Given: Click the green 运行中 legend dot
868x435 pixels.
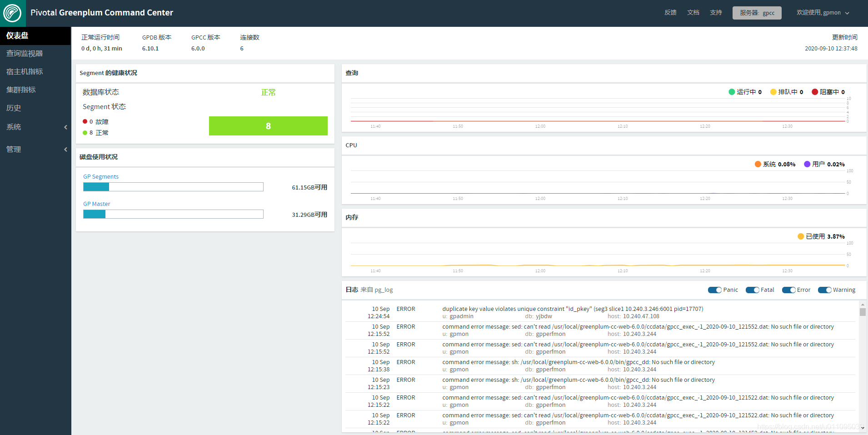Looking at the screenshot, I should coord(732,92).
